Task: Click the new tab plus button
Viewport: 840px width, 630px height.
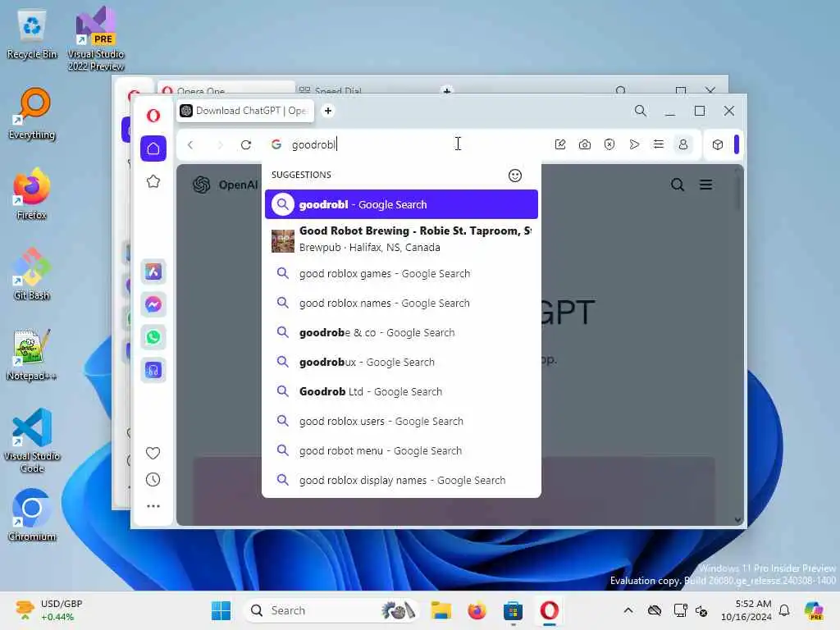Action: click(x=328, y=111)
